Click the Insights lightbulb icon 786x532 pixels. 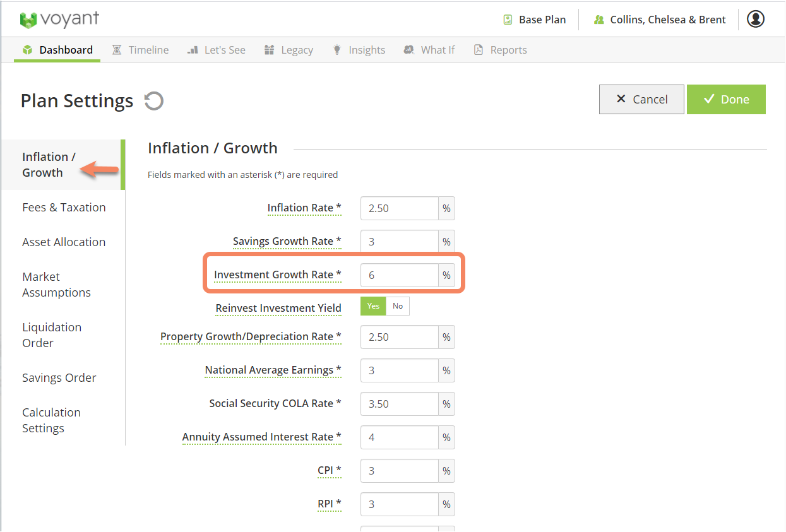coord(337,50)
